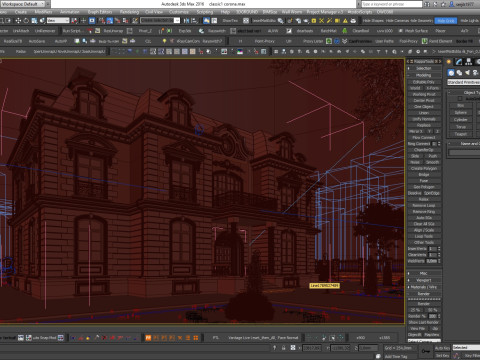Open the Scripting menu
480x360 pixels.
pos(205,12)
